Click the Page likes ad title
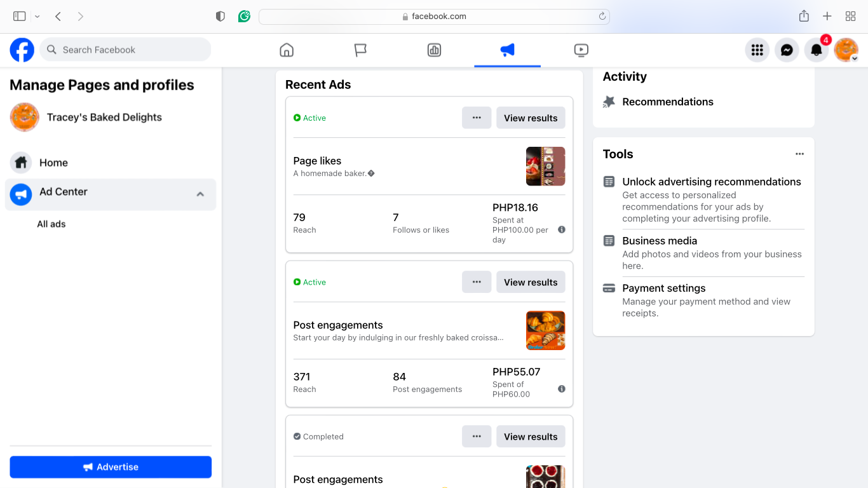This screenshot has height=488, width=868. 317,161
